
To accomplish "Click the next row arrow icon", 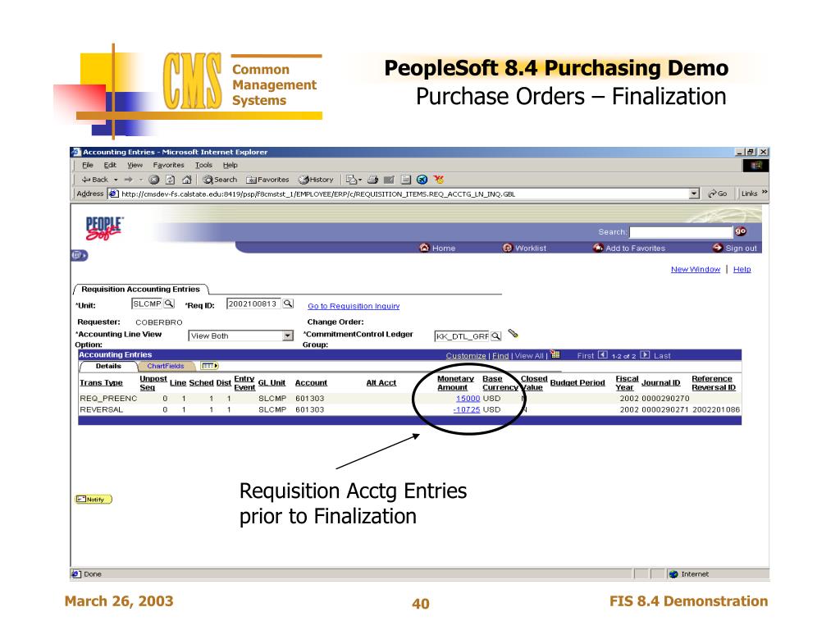I will [x=645, y=354].
